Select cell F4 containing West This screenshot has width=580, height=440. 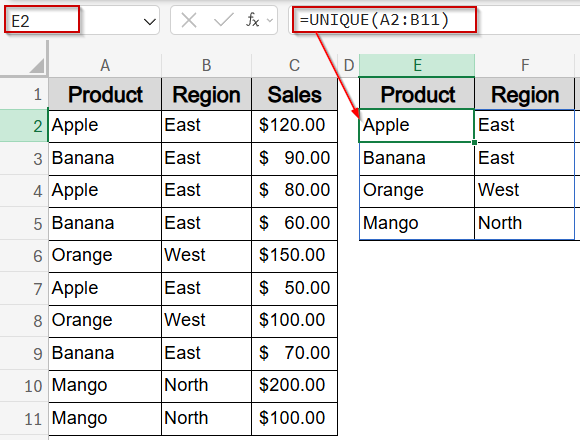coord(525,191)
